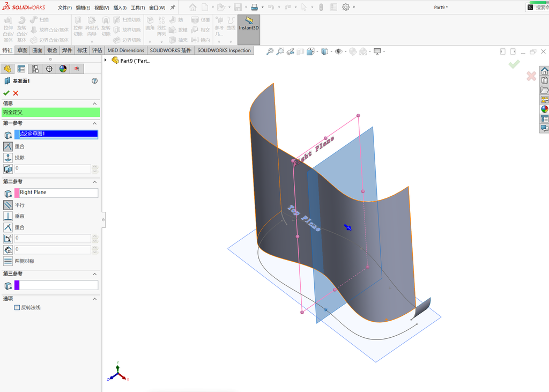
Task: Open the DimXpertManager crosshair tab
Action: click(49, 69)
